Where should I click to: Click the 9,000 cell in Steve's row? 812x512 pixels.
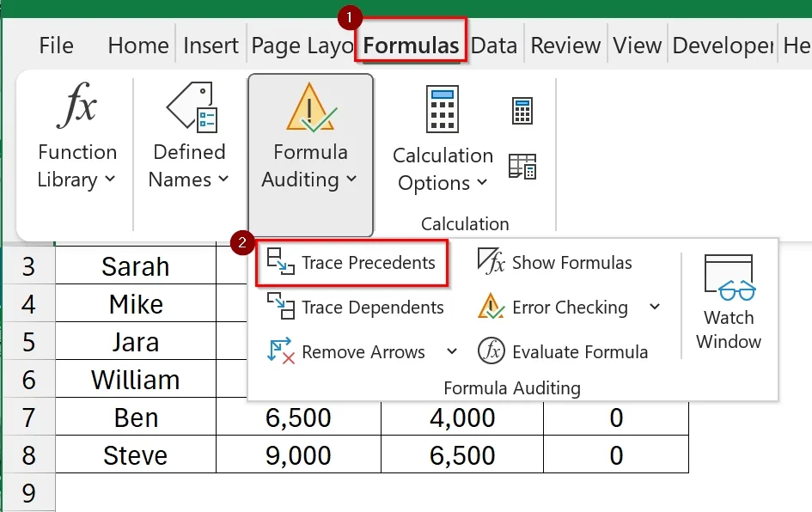pos(298,454)
